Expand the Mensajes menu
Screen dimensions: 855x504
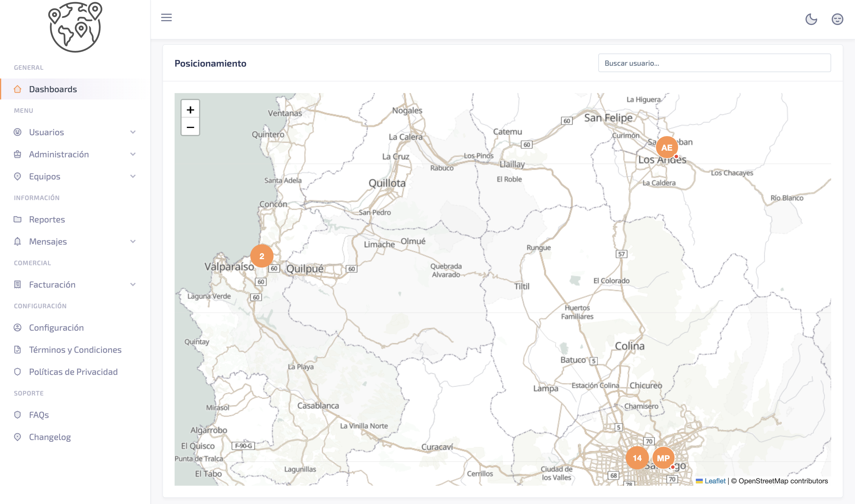[48, 241]
